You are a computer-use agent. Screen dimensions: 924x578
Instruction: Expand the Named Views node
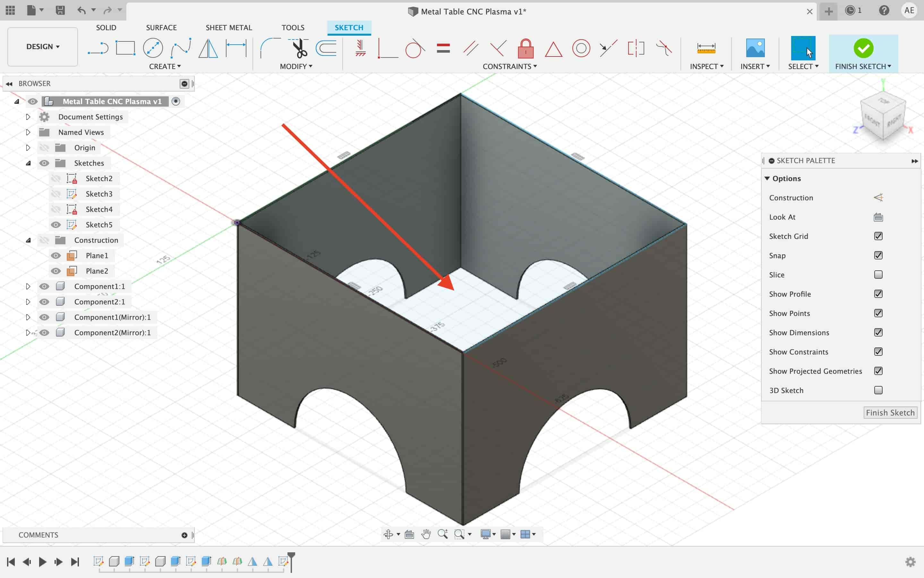click(x=28, y=132)
